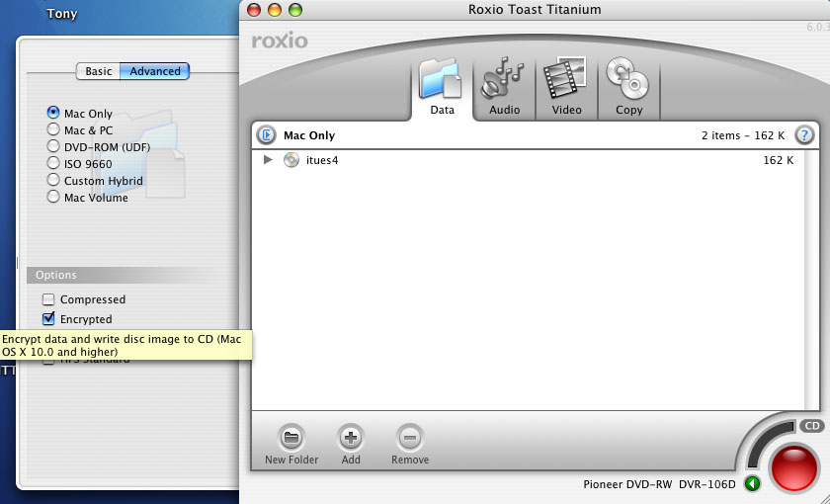Create a New Folder
This screenshot has width=830, height=504.
pyautogui.click(x=291, y=446)
